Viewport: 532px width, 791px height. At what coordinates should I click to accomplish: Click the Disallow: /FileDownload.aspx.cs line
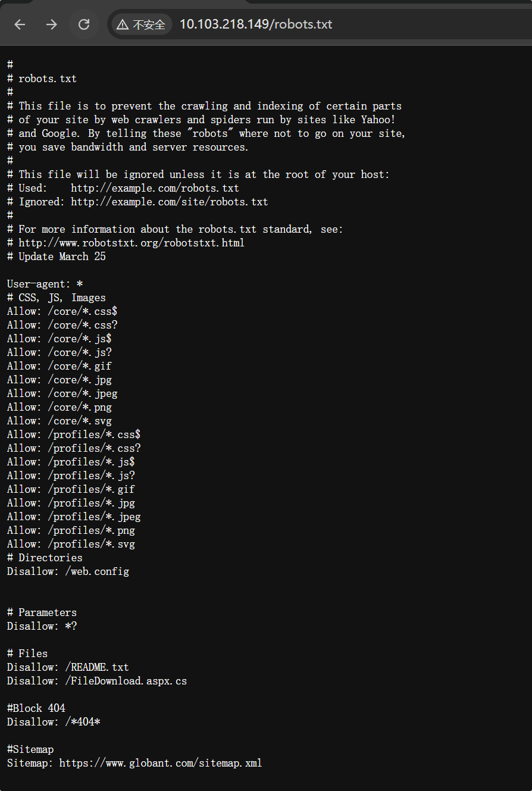(x=97, y=681)
